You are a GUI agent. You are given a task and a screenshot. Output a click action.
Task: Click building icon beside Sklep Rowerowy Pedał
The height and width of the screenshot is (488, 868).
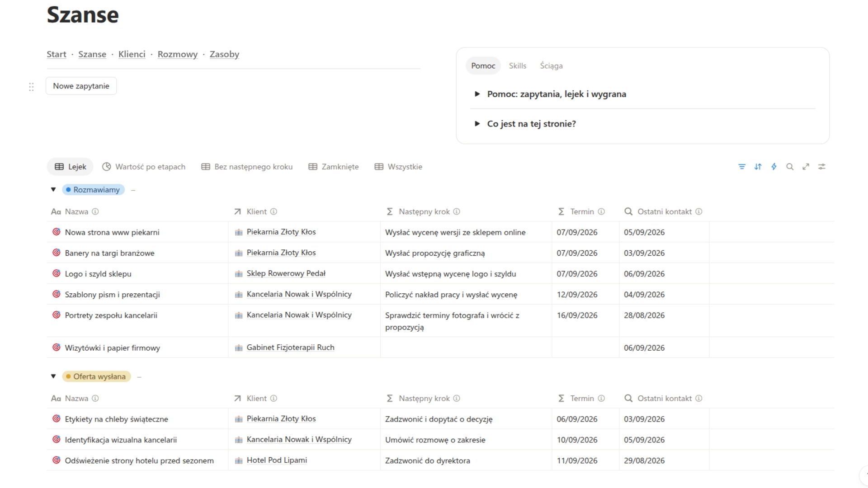pos(239,274)
